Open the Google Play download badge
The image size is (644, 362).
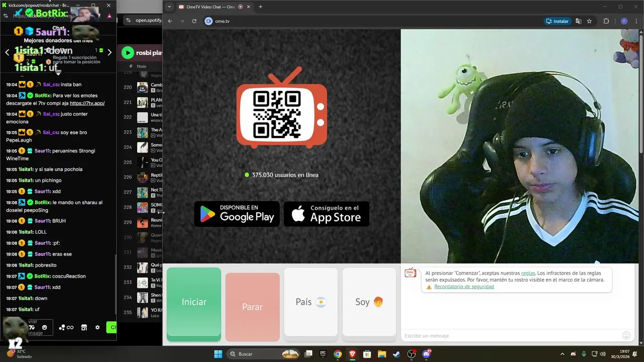pyautogui.click(x=237, y=214)
